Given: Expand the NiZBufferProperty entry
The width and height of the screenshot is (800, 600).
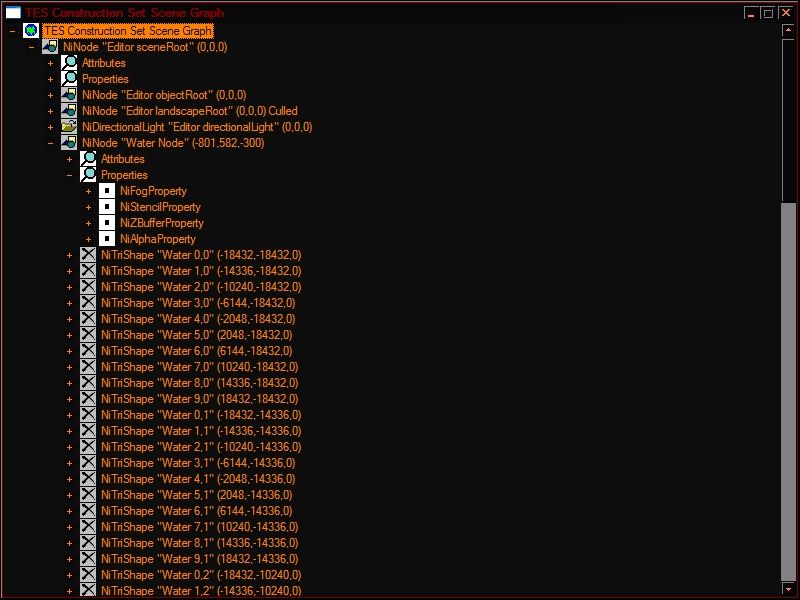Looking at the screenshot, I should [x=88, y=223].
